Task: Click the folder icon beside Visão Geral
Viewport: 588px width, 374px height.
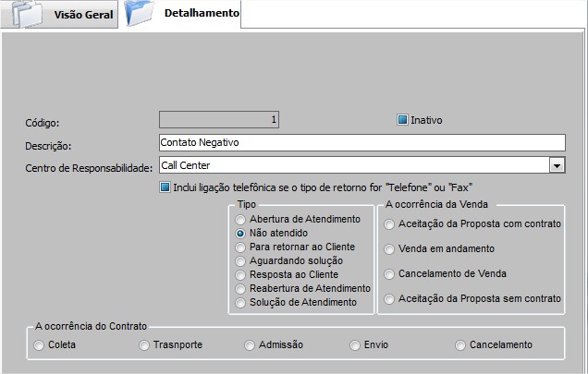Action: click(x=25, y=15)
